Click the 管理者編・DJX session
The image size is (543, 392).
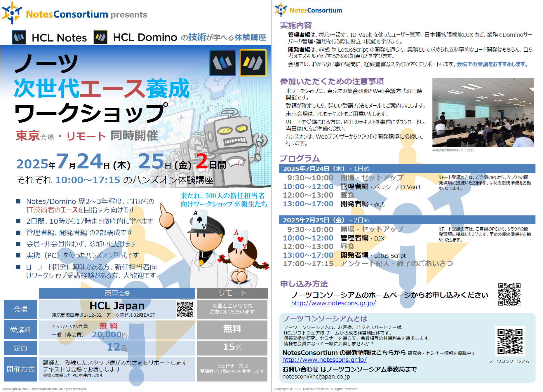click(x=363, y=238)
